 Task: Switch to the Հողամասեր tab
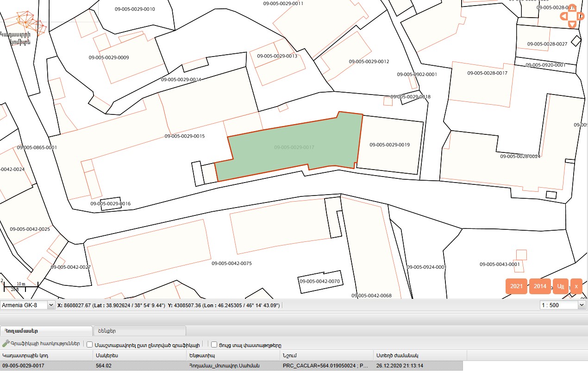(46, 331)
